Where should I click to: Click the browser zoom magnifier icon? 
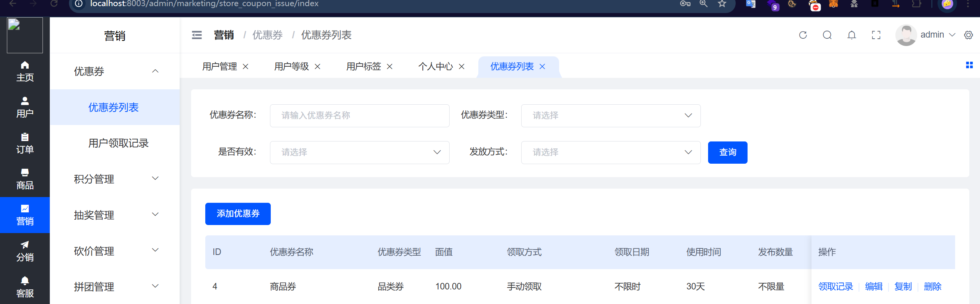click(704, 4)
